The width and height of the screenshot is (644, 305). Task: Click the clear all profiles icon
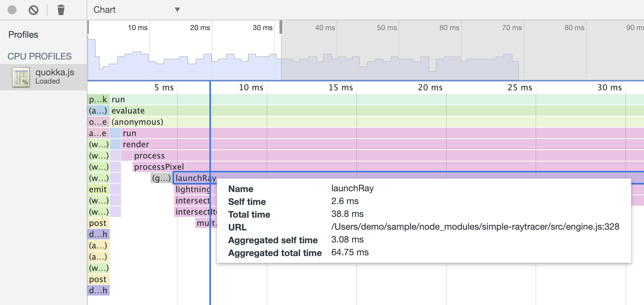coord(34,10)
